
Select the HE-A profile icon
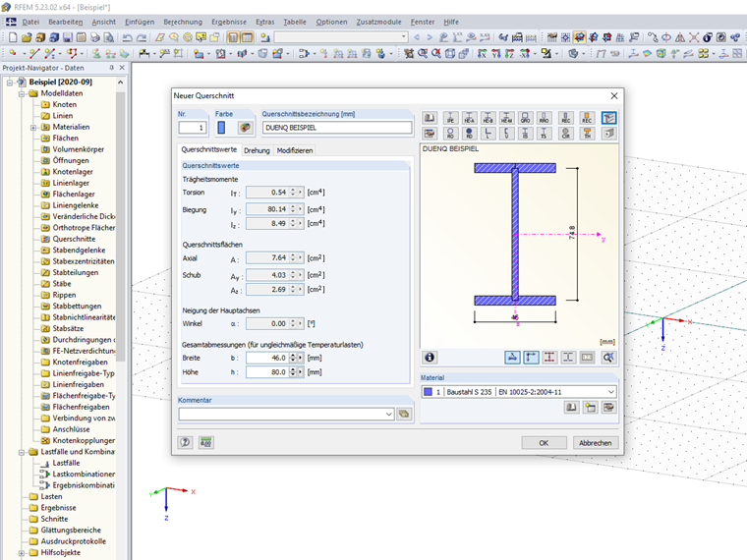click(469, 118)
